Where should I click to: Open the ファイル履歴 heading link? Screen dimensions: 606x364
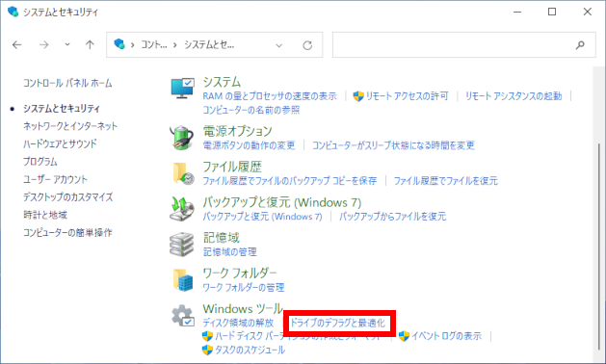232,167
